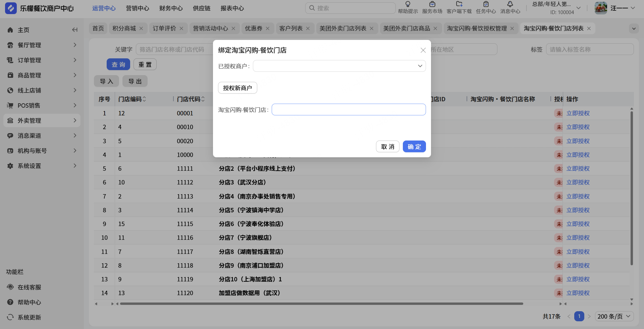Image resolution: width=644 pixels, height=329 pixels.
Task: Open the 200 条/页 page size dropdown
Action: pyautogui.click(x=614, y=316)
